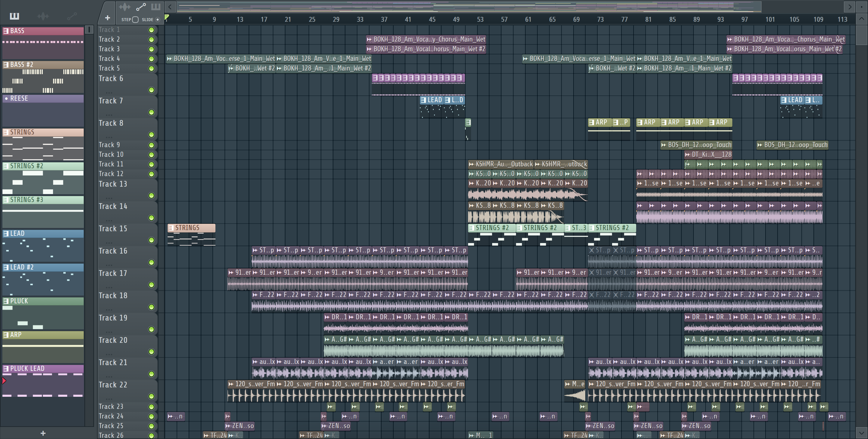Click the piano icon on ARP pattern
Viewport: 868px width, 439px height.
tap(6, 335)
